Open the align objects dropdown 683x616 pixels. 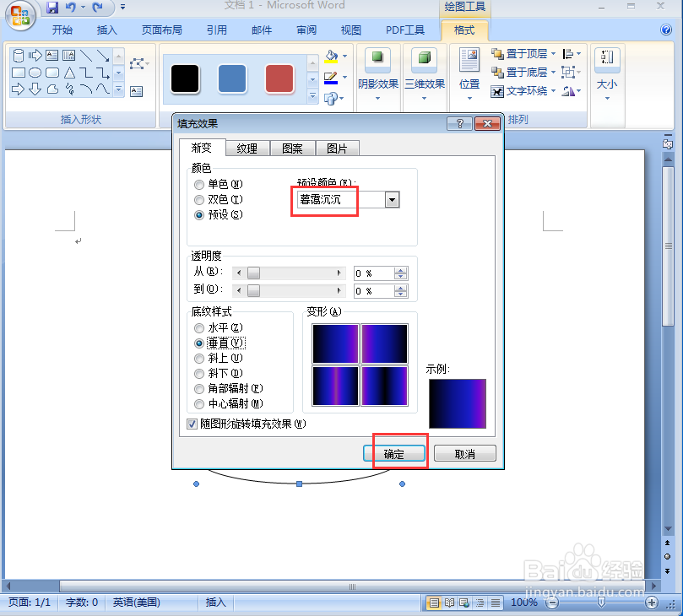(x=572, y=54)
